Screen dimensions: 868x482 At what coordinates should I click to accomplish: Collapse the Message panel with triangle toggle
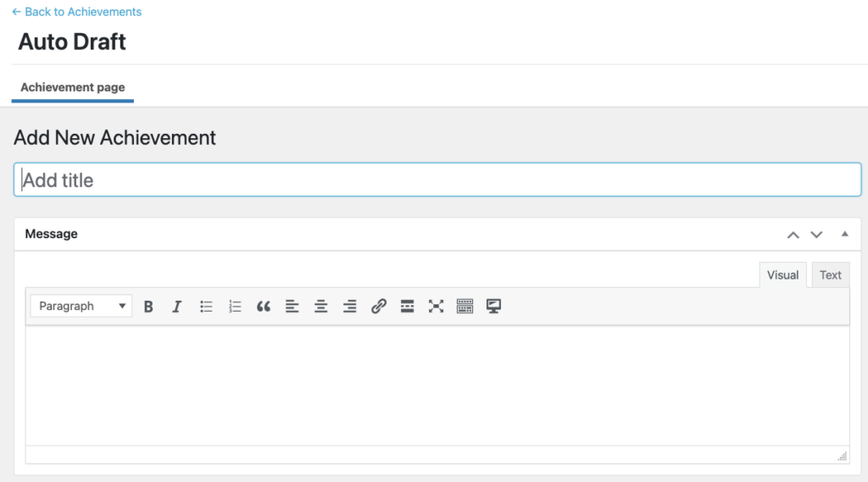(845, 234)
